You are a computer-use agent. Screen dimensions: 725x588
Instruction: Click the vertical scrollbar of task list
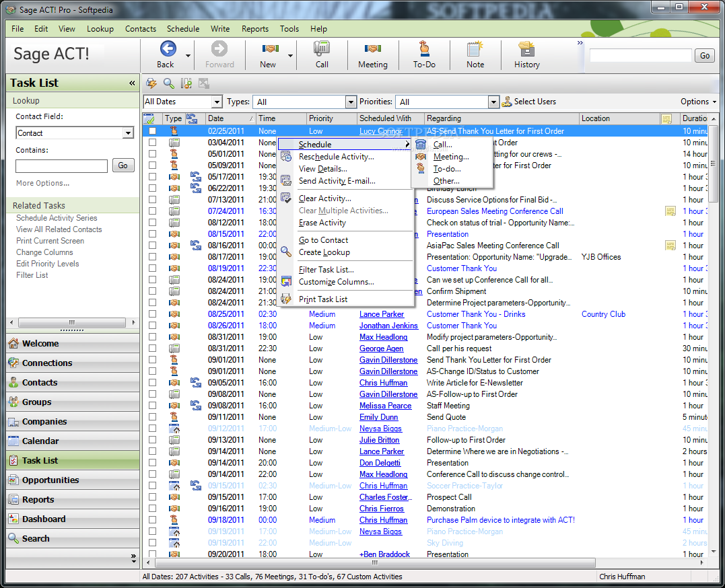click(714, 163)
